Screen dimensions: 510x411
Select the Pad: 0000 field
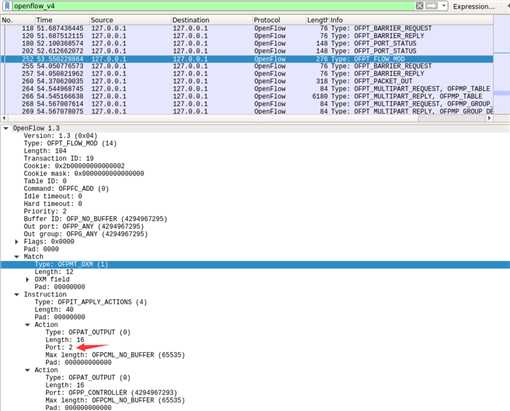(41, 249)
